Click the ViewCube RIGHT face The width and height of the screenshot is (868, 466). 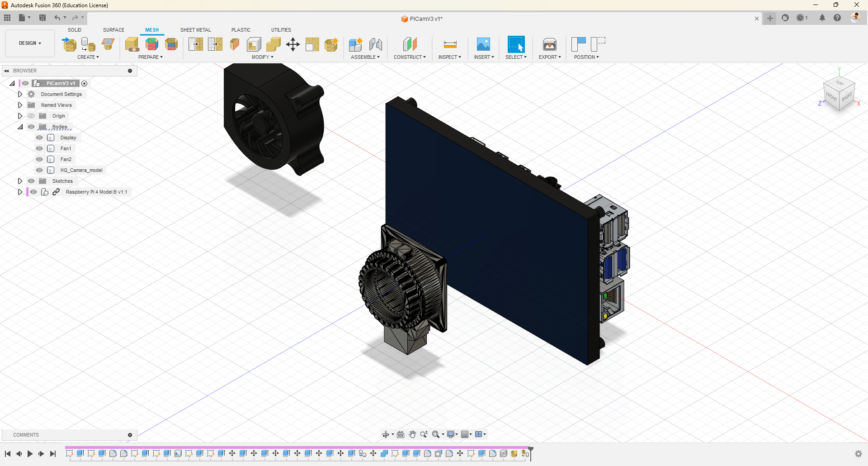(x=847, y=97)
